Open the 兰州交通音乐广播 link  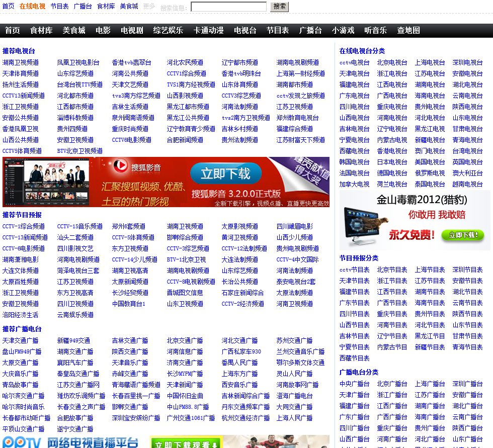(301, 351)
